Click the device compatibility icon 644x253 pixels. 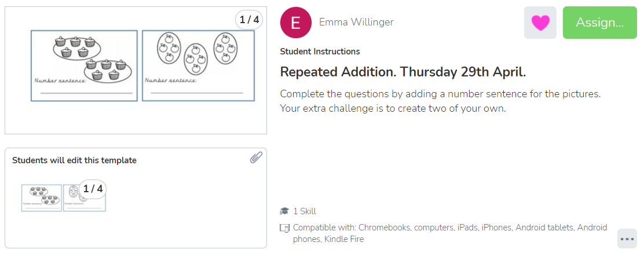(x=284, y=228)
